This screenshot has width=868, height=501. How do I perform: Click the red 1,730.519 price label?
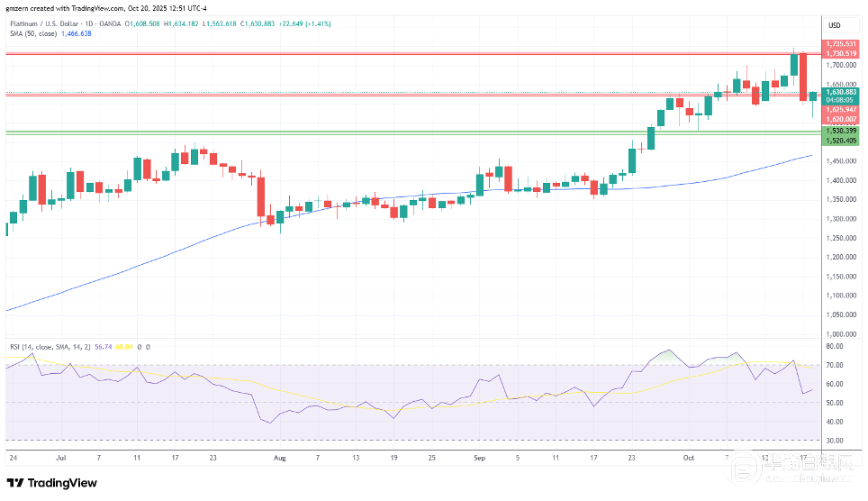click(x=841, y=53)
